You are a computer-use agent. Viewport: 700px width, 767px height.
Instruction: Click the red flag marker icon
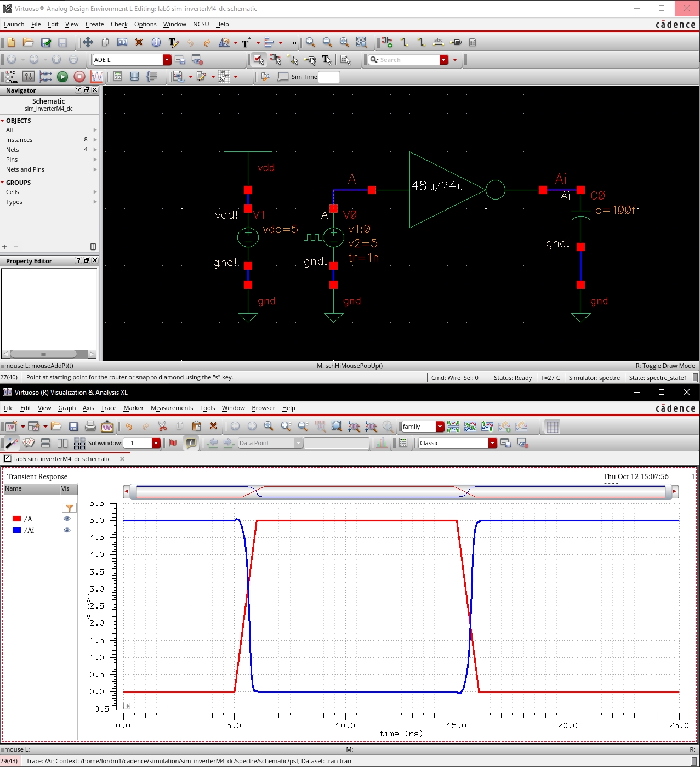tap(173, 443)
